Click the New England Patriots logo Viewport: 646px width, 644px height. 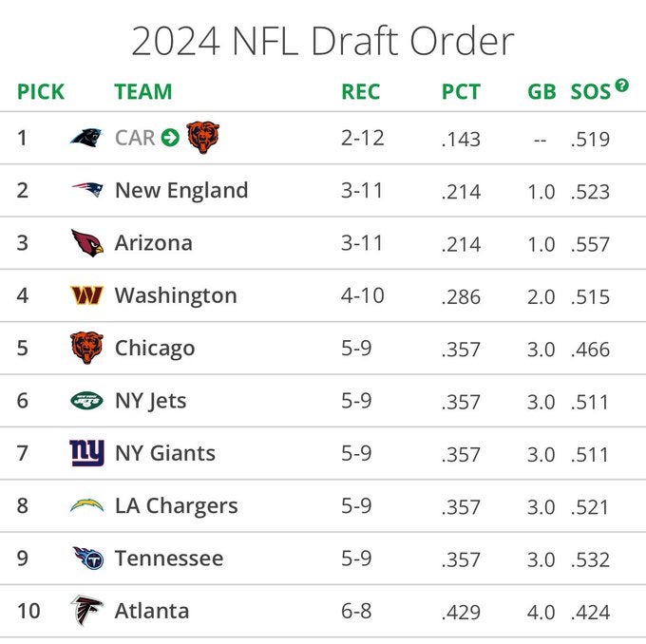[x=86, y=190]
